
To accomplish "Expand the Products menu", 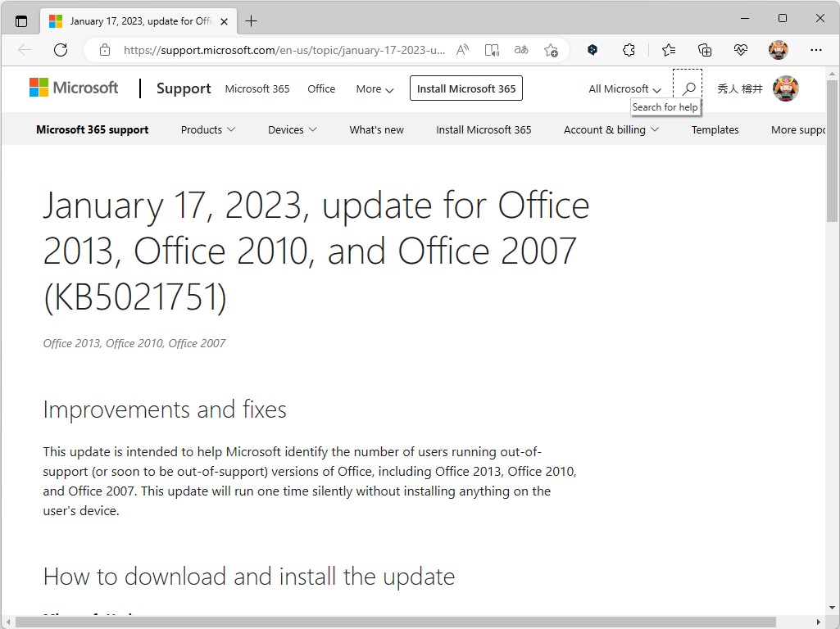I will tap(208, 129).
